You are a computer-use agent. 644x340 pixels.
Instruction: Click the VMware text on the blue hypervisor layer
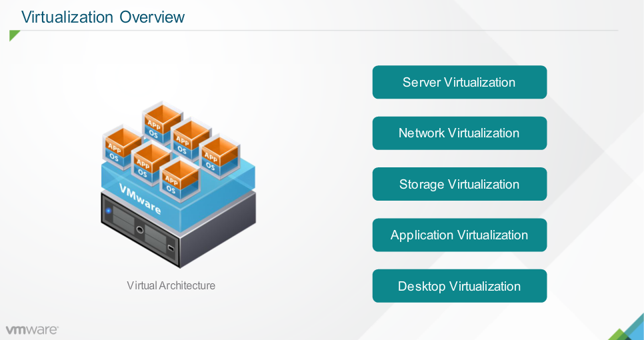[141, 198]
